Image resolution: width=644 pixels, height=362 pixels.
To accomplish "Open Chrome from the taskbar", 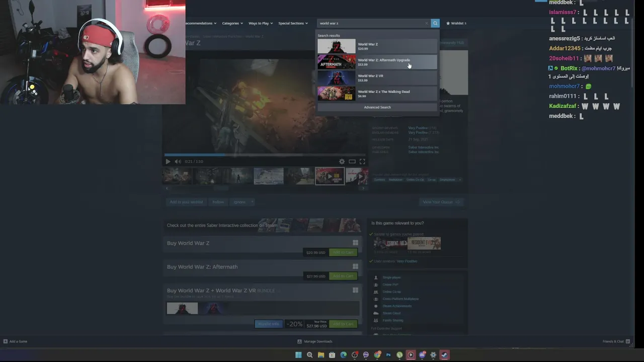I will pos(377,355).
